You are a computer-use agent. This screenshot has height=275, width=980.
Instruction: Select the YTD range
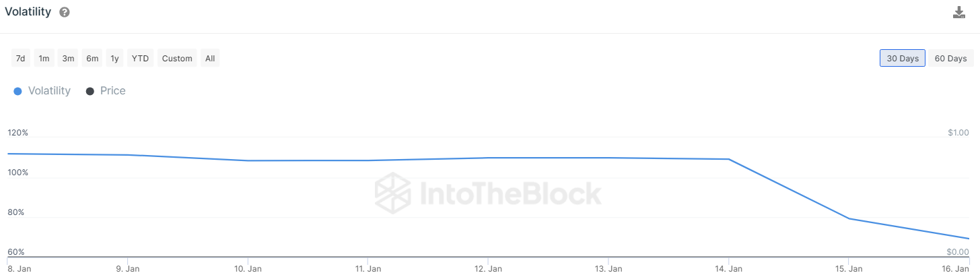141,59
